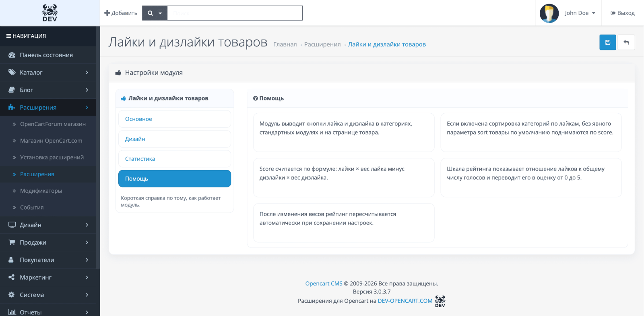Click the Выход logout link
644x316 pixels.
[623, 13]
